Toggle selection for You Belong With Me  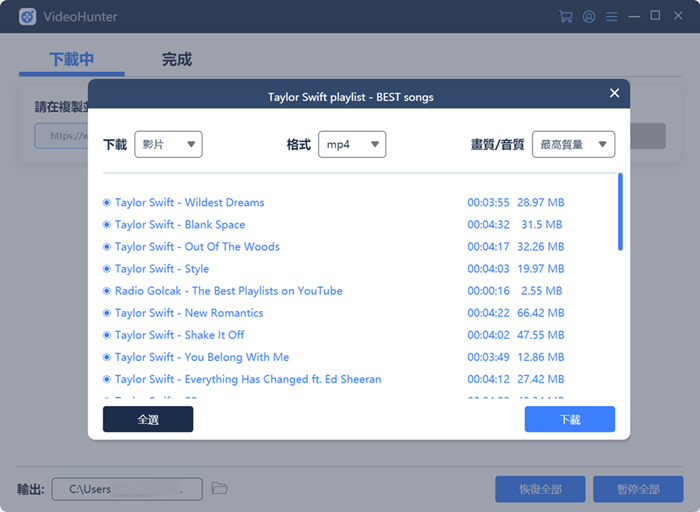coord(107,357)
